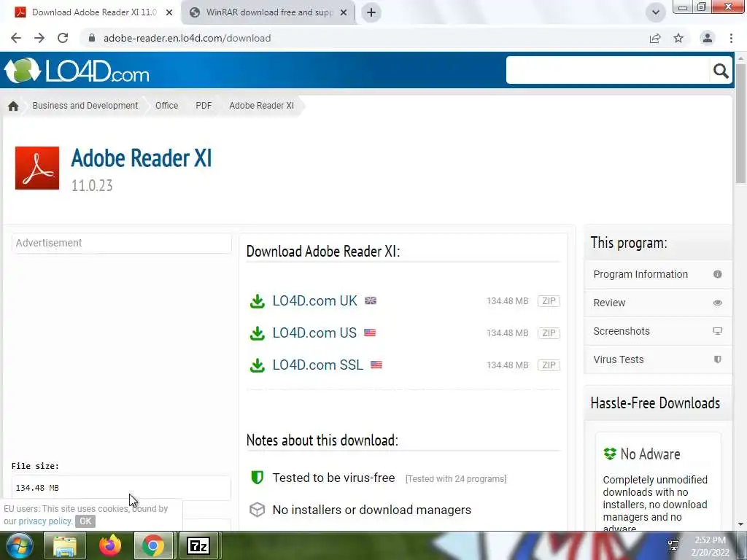
Task: Open the Chrome profile icon
Action: (708, 38)
